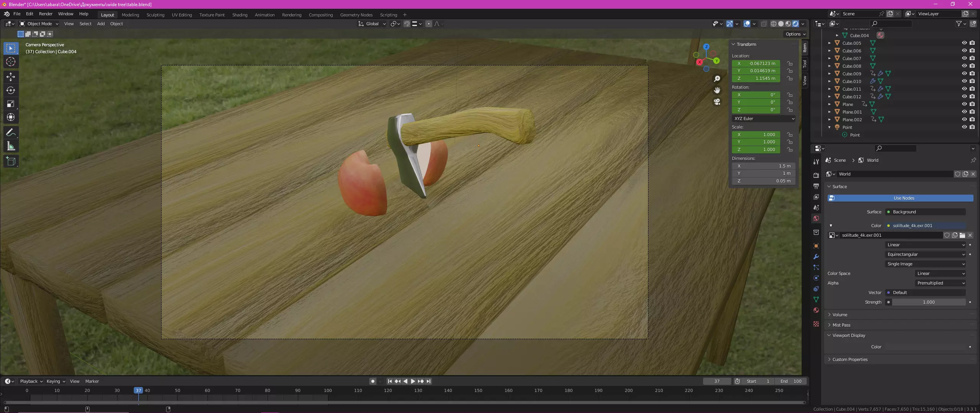This screenshot has width=980, height=413.
Task: Switch to the Geometry Nodes workspace tab
Action: pyautogui.click(x=356, y=15)
